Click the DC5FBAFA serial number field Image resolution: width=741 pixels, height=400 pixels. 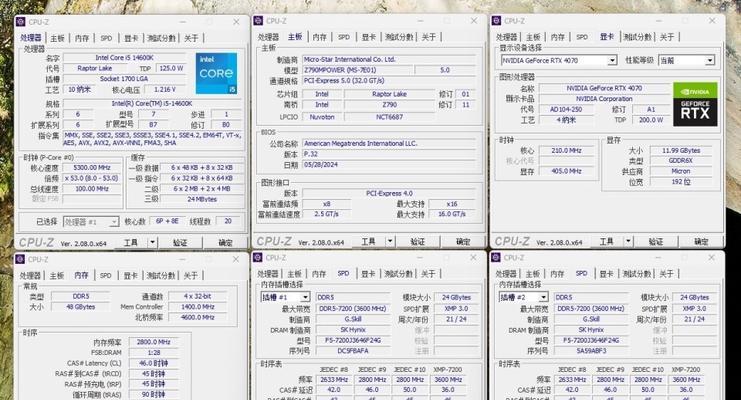coord(353,351)
